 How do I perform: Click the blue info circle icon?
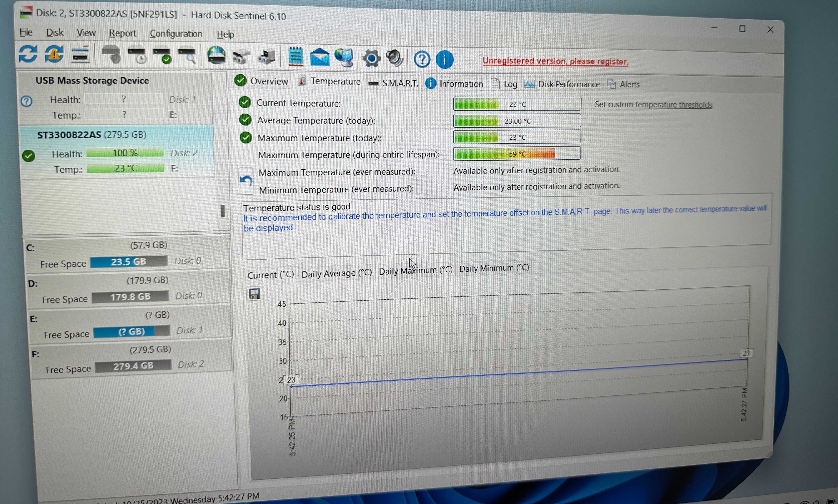[x=445, y=59]
